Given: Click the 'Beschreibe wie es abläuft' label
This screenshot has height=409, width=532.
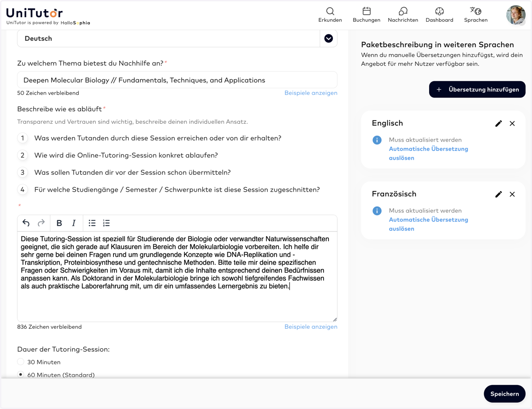Looking at the screenshot, I should coord(59,109).
